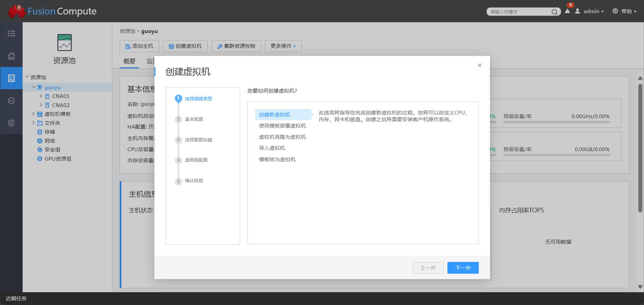Select the GPU资源组 tree item

(58, 159)
